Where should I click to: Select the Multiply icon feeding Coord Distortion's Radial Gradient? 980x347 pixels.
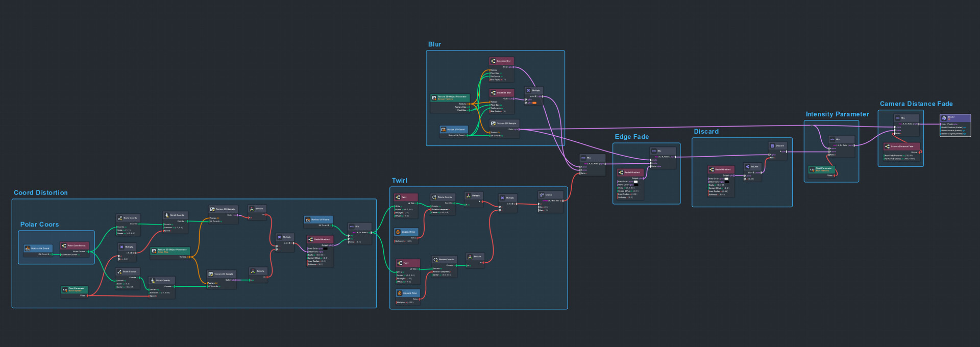tap(279, 237)
